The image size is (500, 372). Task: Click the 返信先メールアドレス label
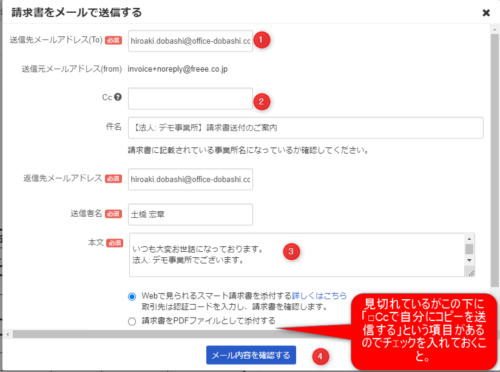[x=62, y=178]
